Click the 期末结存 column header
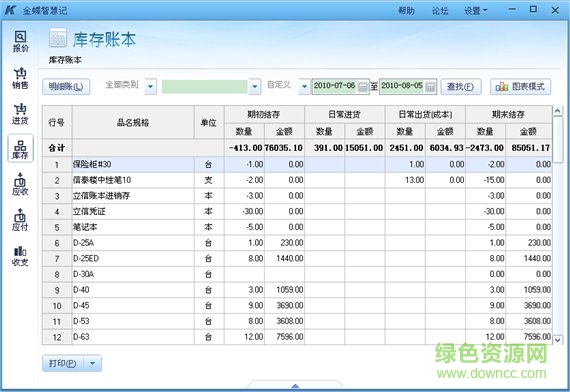 [x=509, y=115]
